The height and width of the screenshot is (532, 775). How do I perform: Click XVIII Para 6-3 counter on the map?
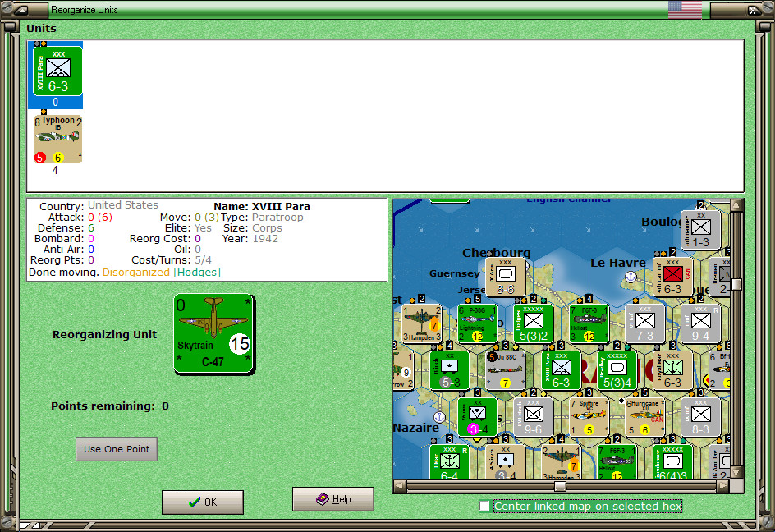tap(561, 370)
